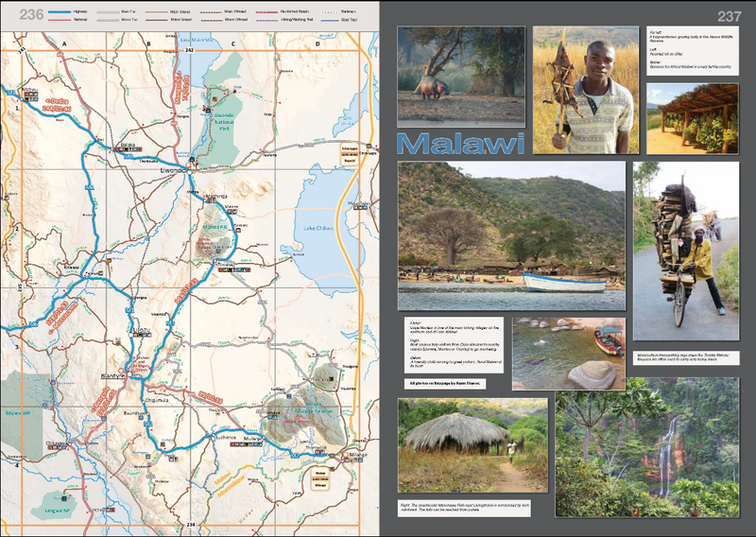Click the Ntcheu town label

pos(28,90)
